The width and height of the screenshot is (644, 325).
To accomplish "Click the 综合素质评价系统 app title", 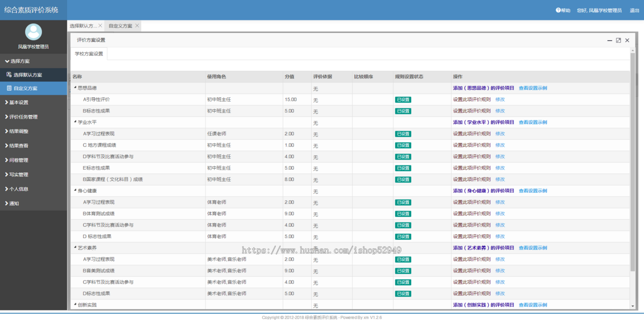I will (x=31, y=10).
